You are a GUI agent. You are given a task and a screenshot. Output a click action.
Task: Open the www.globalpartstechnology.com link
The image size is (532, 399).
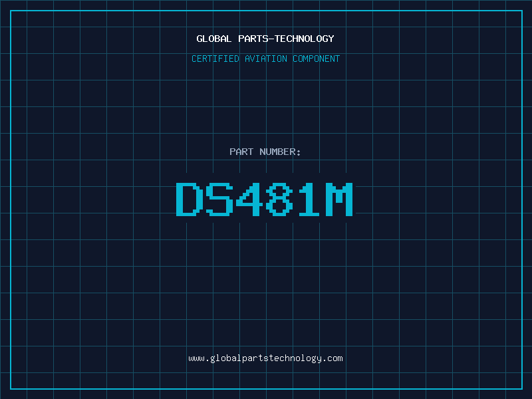[265, 358]
